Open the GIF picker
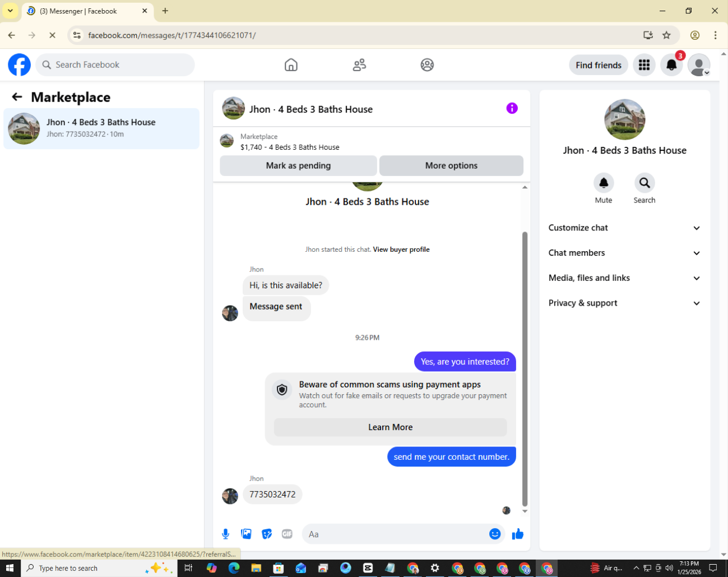The height and width of the screenshot is (577, 728). click(287, 534)
